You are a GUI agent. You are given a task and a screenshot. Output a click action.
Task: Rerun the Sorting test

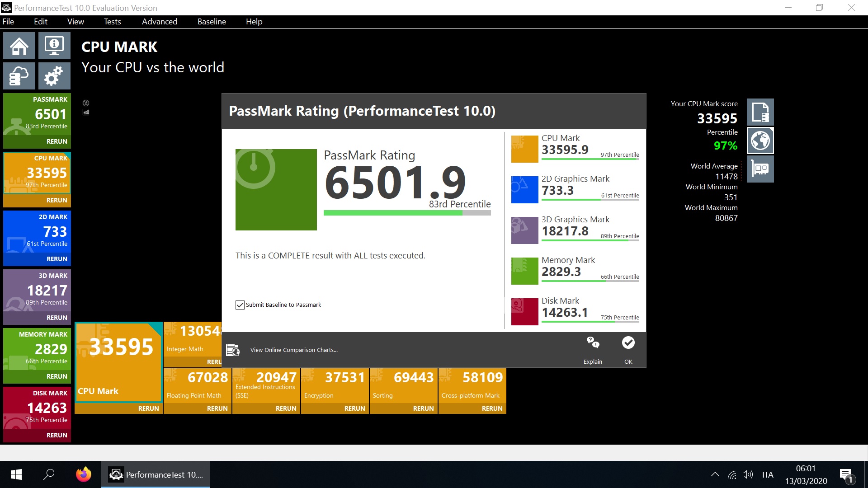click(423, 408)
